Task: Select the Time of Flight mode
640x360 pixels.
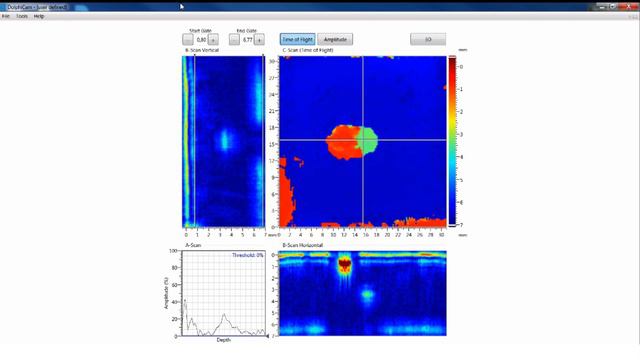Action: [298, 39]
